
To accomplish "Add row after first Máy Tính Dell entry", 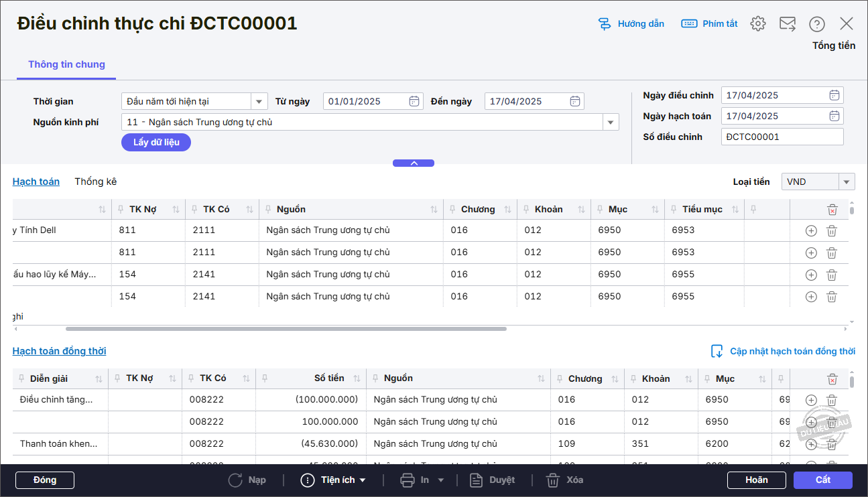I will coord(811,230).
